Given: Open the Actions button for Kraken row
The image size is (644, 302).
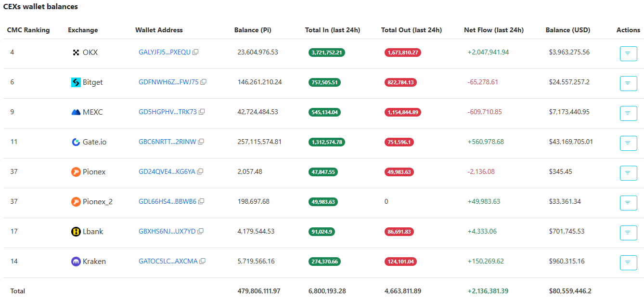Looking at the screenshot, I should click(x=628, y=263).
